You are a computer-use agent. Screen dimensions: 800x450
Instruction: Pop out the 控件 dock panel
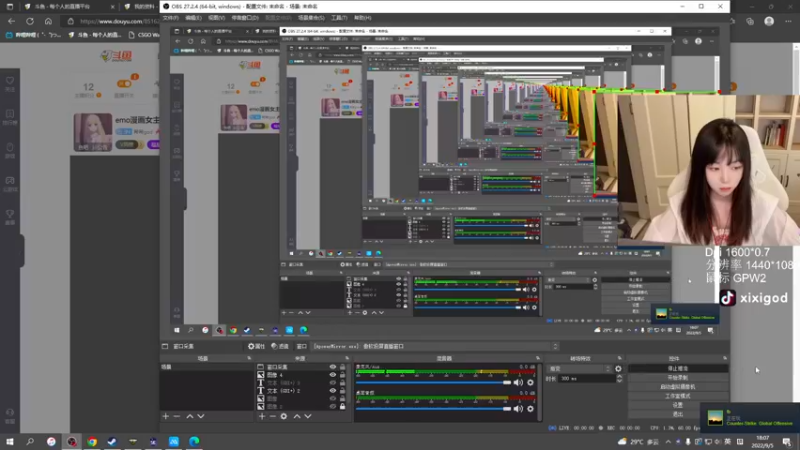(x=724, y=358)
